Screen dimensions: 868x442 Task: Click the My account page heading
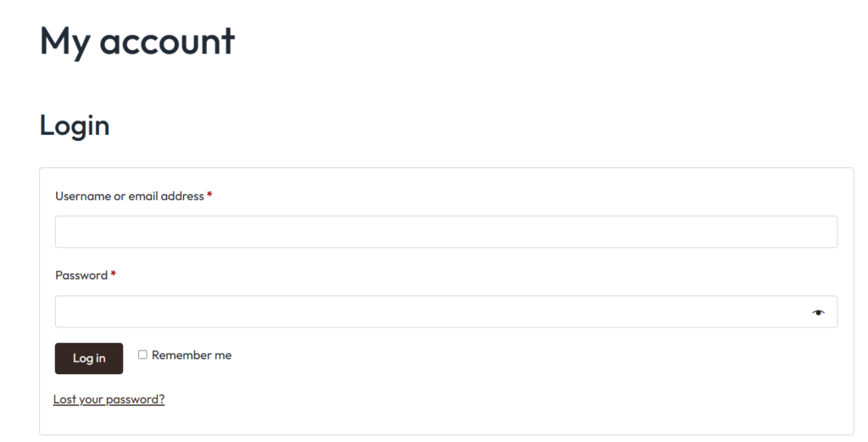137,41
